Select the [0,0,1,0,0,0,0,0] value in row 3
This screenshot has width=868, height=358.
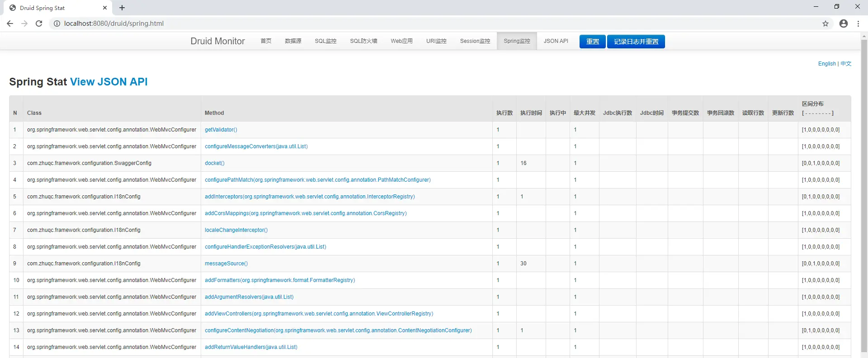(x=821, y=163)
